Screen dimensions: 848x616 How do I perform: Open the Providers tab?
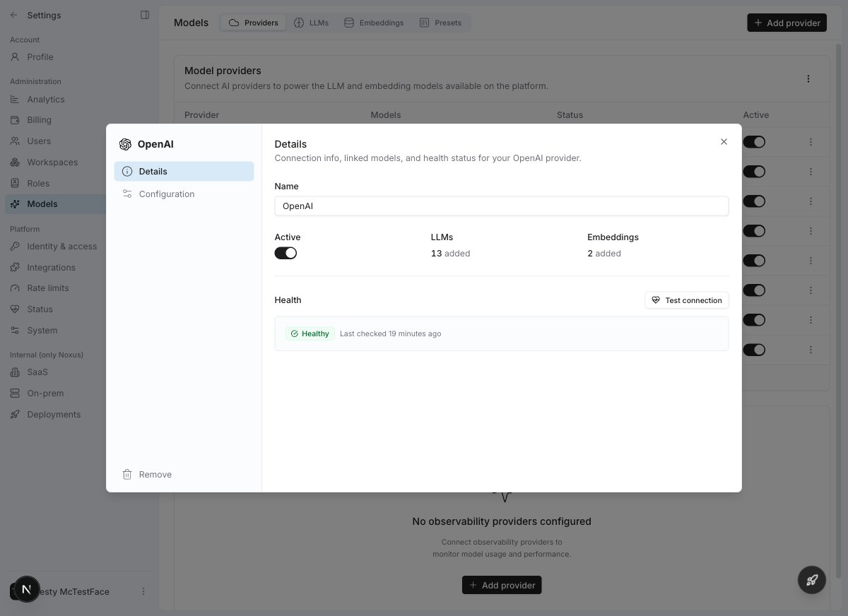point(253,23)
